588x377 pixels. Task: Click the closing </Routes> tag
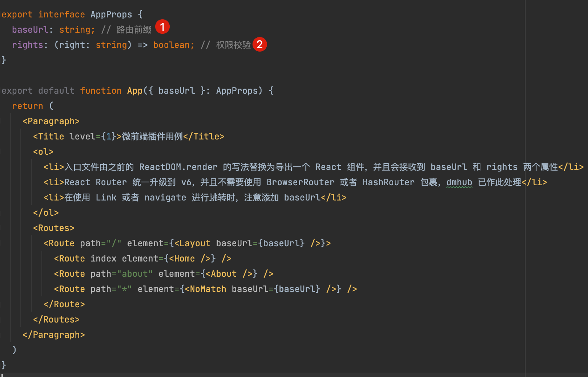click(56, 320)
